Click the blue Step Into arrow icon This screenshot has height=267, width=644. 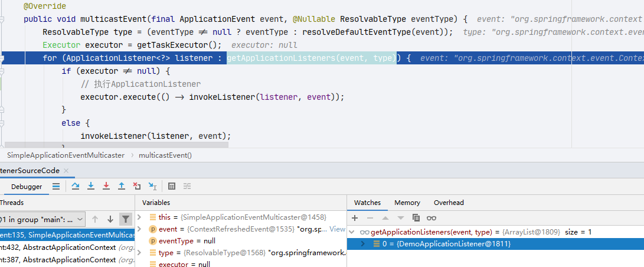[x=91, y=186]
